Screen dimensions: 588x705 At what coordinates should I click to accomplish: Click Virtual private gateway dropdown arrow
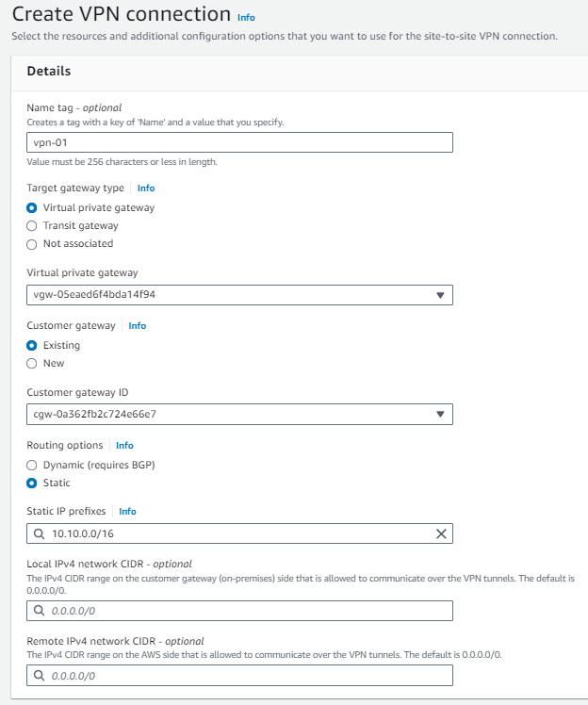440,295
